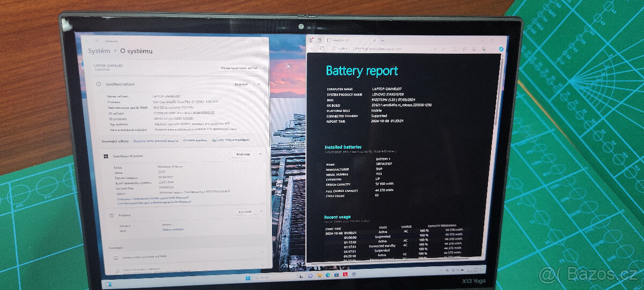Open the Windows Start button on taskbar

[247, 278]
